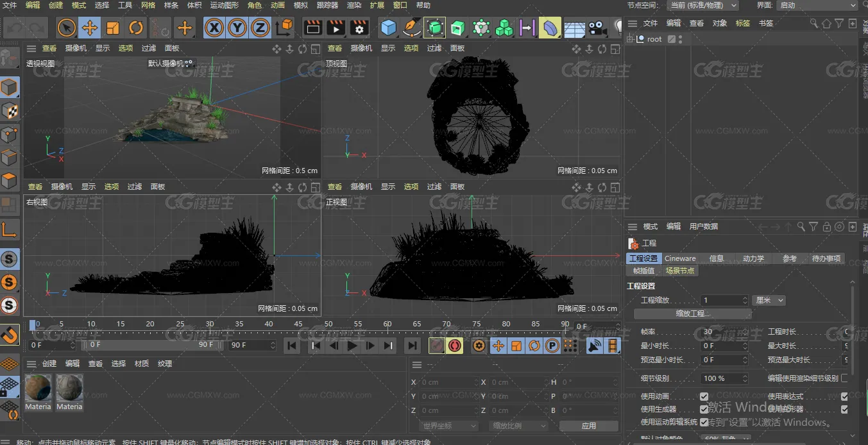The image size is (868, 445).
Task: Select the first material thumbnail
Action: tap(38, 387)
